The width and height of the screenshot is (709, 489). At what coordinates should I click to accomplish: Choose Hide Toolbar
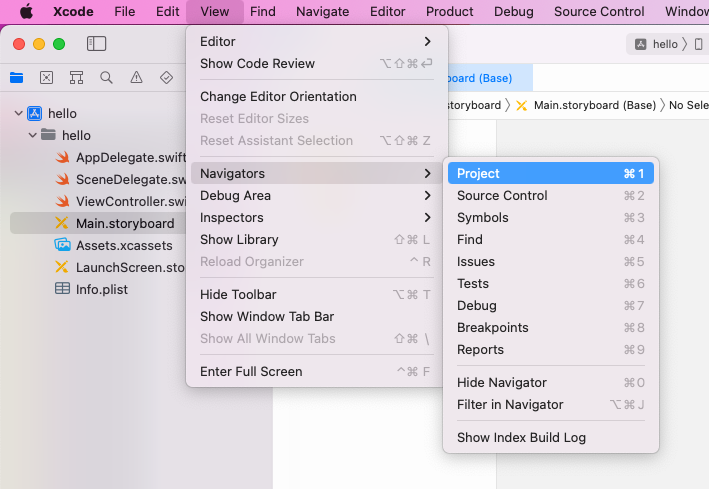pyautogui.click(x=316, y=294)
